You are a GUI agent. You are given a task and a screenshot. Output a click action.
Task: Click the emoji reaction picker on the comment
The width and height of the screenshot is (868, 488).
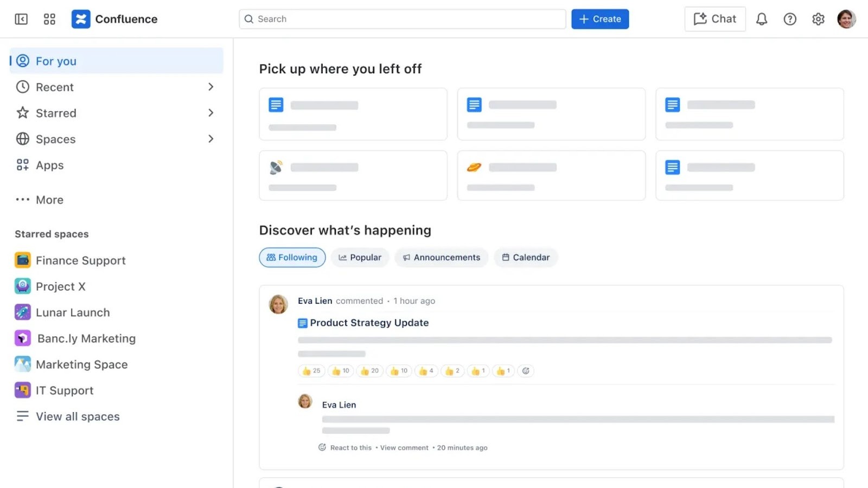click(x=525, y=370)
